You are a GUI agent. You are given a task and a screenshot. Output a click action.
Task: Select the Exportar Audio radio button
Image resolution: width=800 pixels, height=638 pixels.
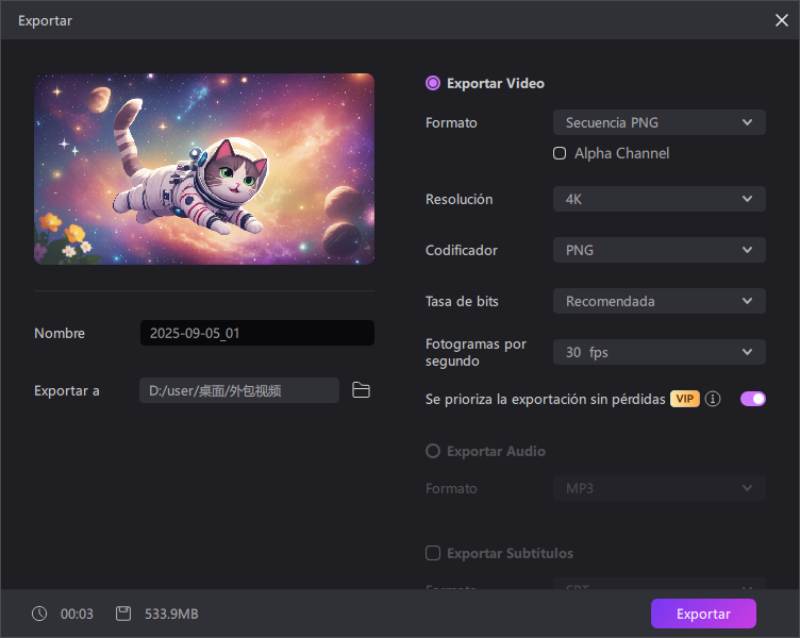coord(433,451)
